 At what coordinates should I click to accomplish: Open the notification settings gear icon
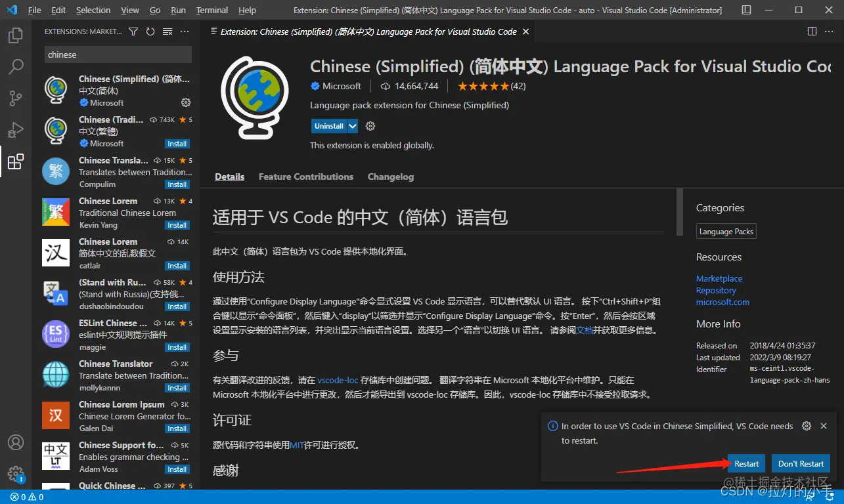click(807, 425)
